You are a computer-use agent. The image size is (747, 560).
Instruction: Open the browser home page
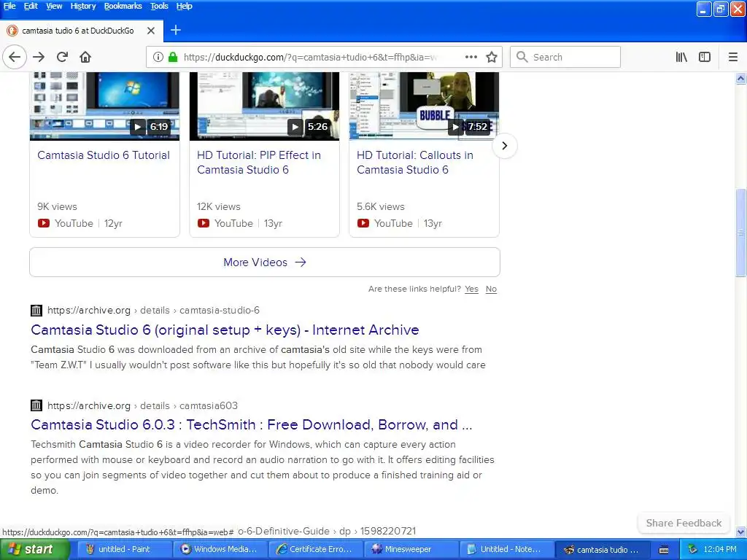(x=85, y=57)
